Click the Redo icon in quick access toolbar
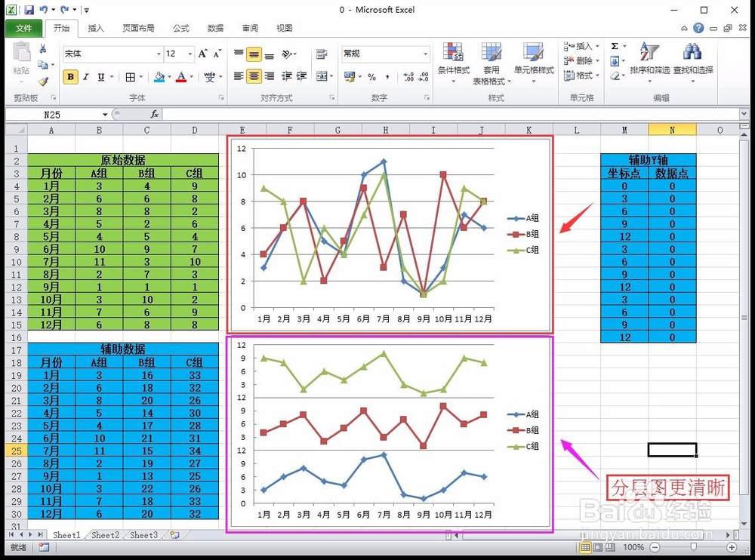Viewport: 755px width, 560px height. click(x=64, y=10)
